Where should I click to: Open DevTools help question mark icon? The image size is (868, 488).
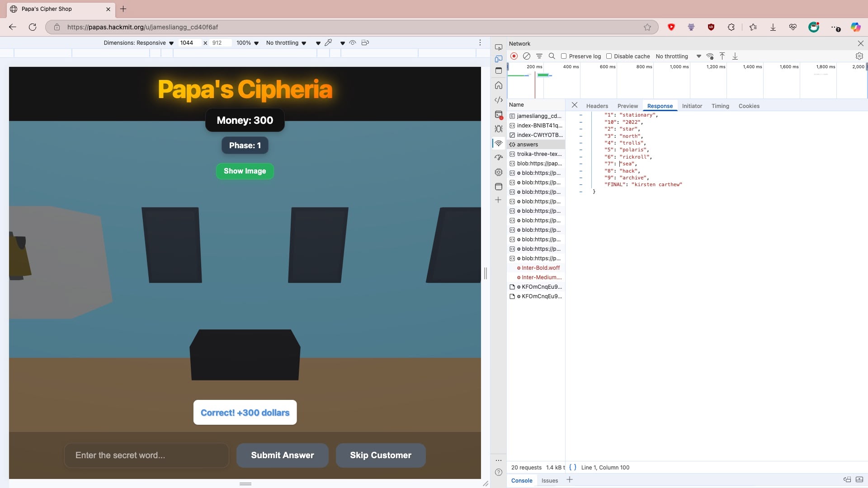coord(499,472)
